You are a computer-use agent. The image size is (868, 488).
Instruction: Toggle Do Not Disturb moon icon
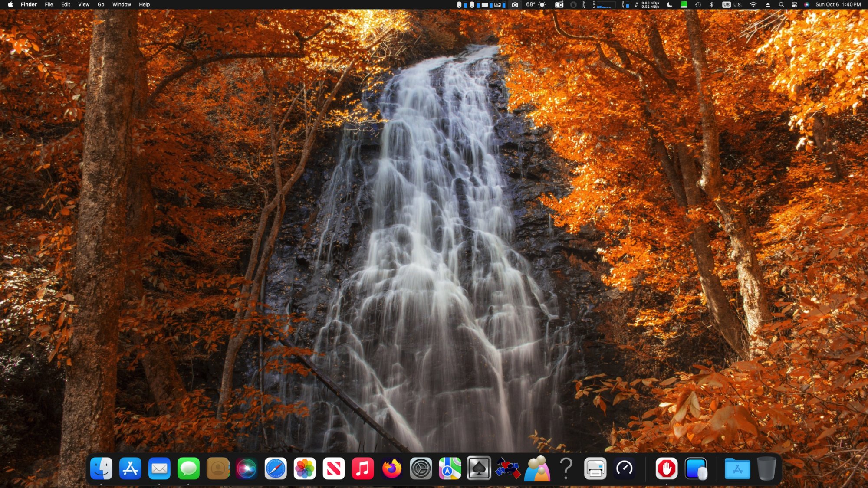[x=670, y=5]
